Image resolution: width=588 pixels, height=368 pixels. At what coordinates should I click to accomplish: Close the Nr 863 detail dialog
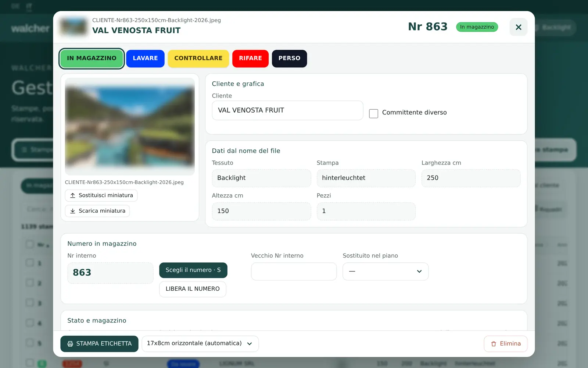(x=518, y=27)
